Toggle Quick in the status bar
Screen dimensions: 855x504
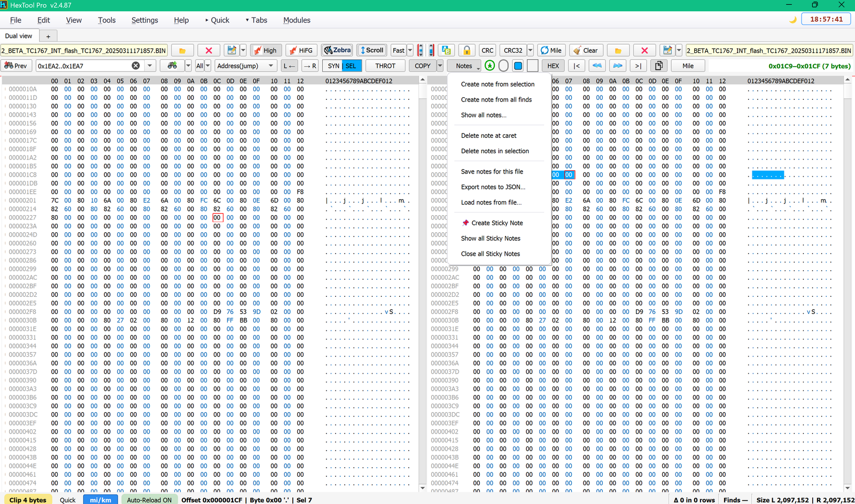tap(68, 500)
